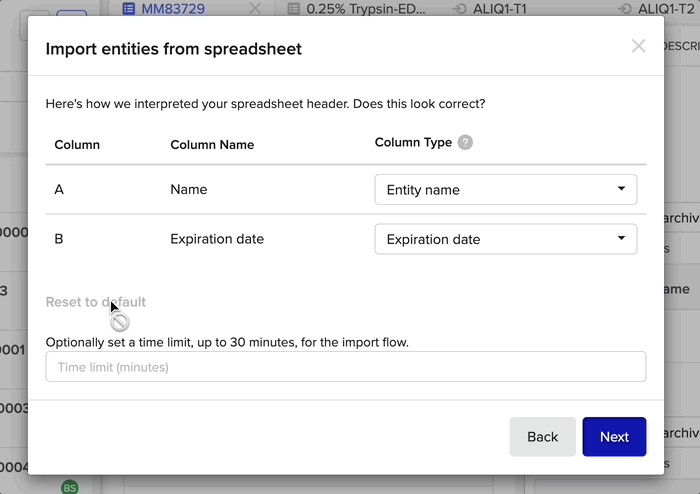700x494 pixels.
Task: Click column letter 'B' cell
Action: coord(59,239)
